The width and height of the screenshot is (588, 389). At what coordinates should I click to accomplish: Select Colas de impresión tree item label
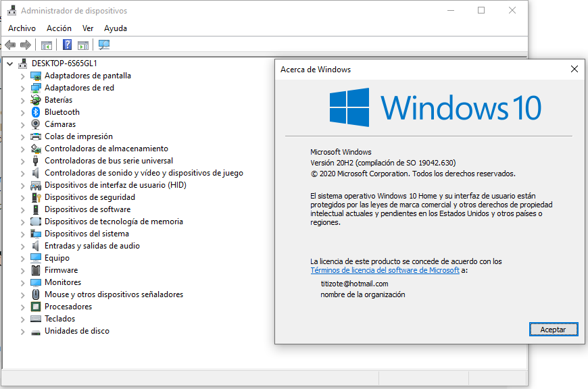pyautogui.click(x=79, y=136)
